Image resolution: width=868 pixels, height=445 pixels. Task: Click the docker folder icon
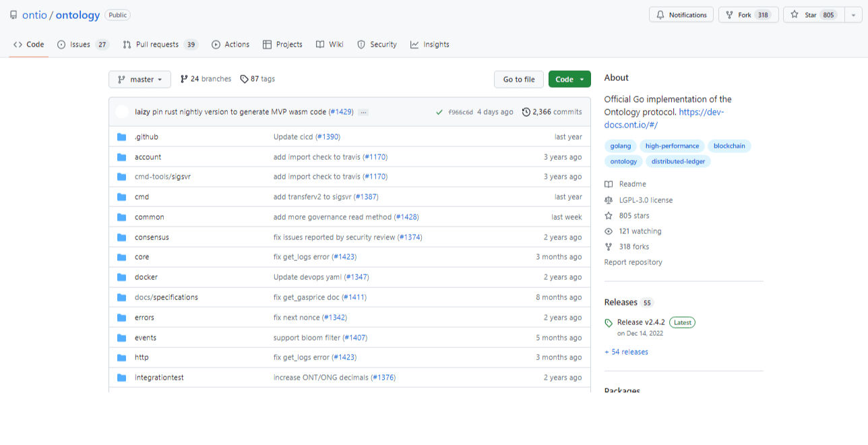122,277
